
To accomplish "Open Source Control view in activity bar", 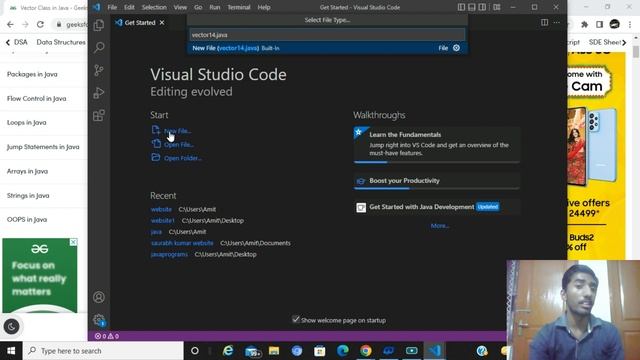I will point(99,70).
